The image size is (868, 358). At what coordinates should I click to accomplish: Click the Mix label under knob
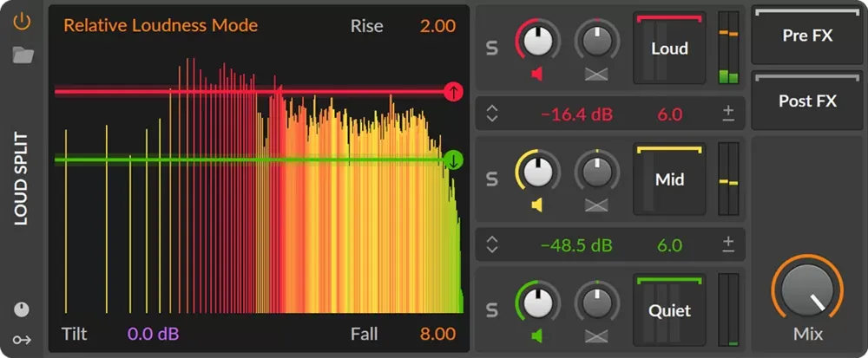coord(807,335)
